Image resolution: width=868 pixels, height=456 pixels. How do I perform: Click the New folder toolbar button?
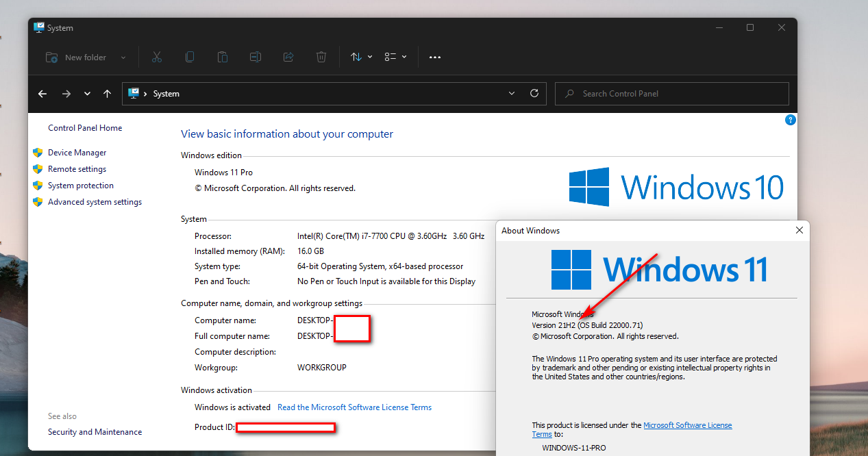(75, 58)
